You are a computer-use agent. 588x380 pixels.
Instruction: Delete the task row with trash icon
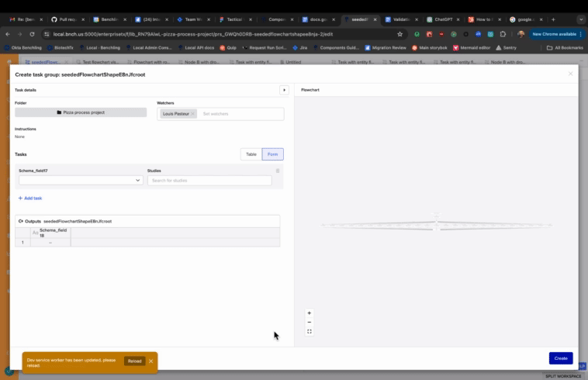coord(278,171)
